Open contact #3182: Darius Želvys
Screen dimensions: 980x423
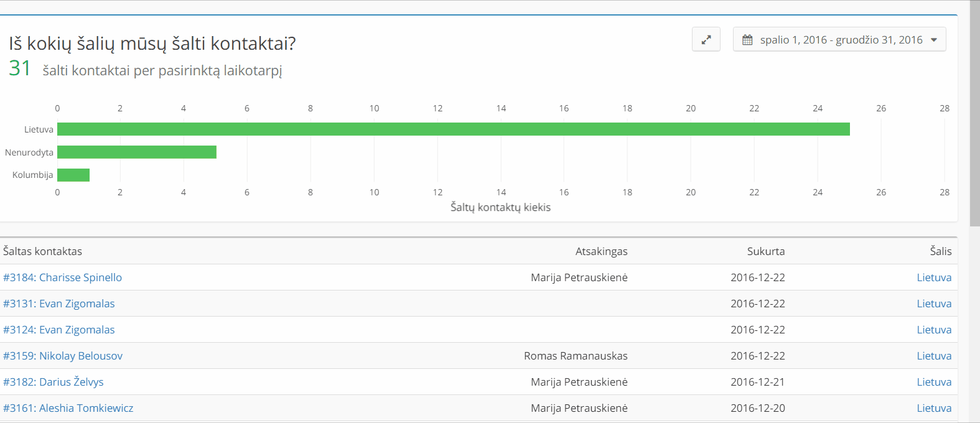[54, 382]
